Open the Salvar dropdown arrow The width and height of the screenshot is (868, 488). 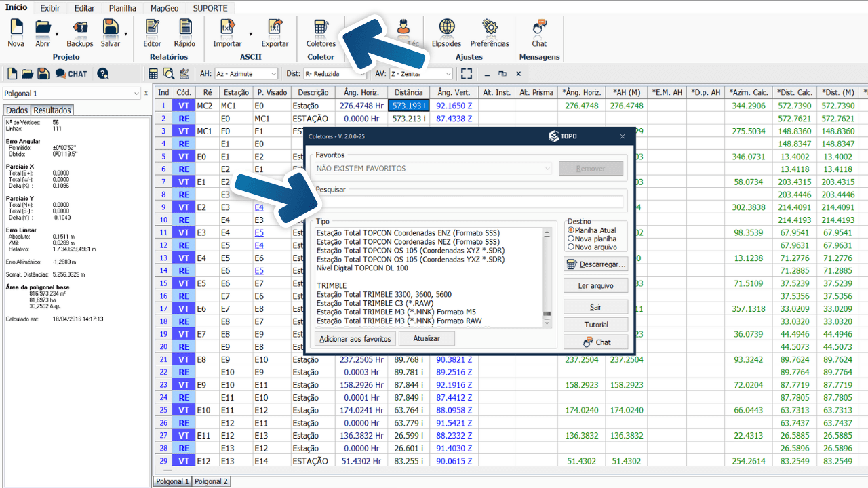tap(125, 33)
